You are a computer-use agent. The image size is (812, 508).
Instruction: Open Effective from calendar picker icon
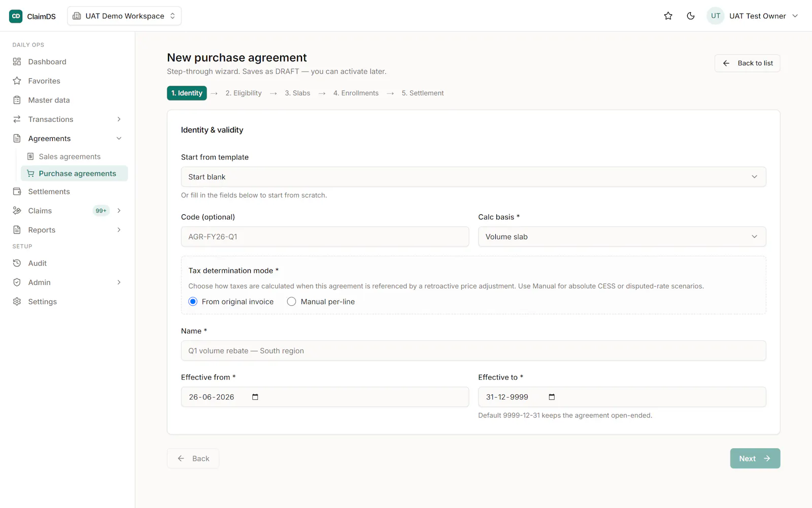click(x=255, y=397)
